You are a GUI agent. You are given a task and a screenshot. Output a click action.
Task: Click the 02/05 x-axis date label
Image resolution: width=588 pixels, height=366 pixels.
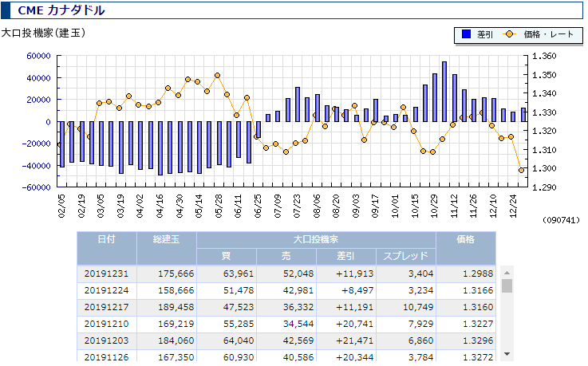point(62,207)
